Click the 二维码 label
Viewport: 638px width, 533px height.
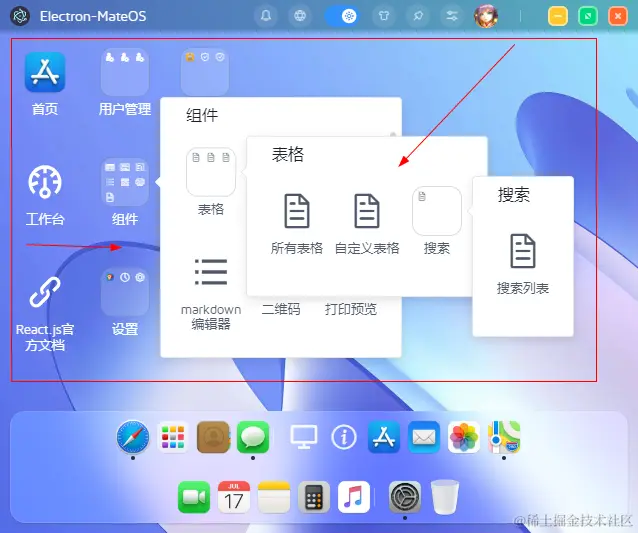click(x=281, y=309)
